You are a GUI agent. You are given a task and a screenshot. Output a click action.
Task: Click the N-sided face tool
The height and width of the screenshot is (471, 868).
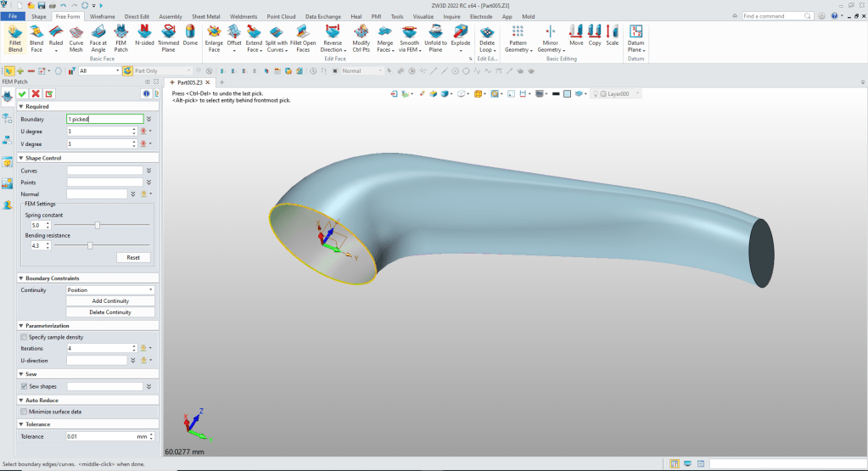coord(143,38)
